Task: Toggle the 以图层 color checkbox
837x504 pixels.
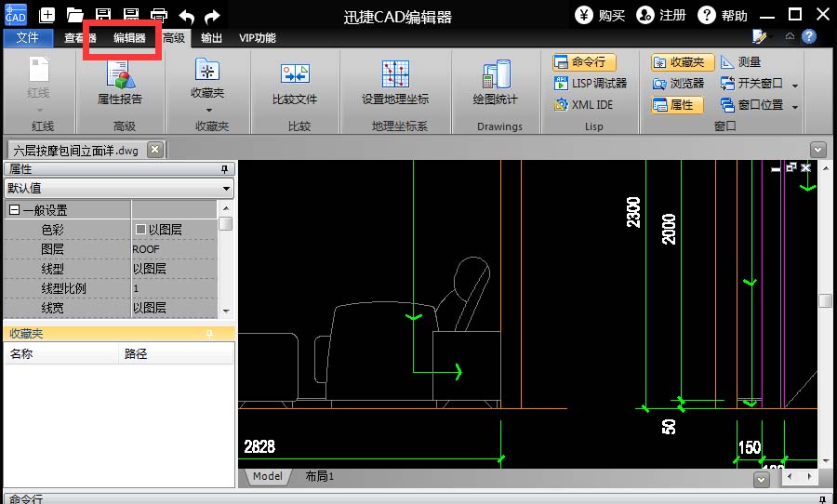Action: pos(141,230)
